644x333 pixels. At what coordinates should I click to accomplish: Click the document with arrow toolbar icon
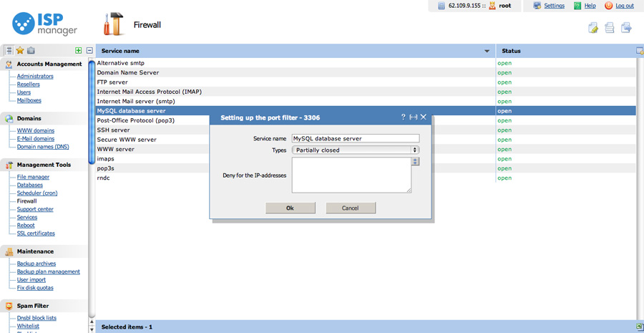coord(626,28)
